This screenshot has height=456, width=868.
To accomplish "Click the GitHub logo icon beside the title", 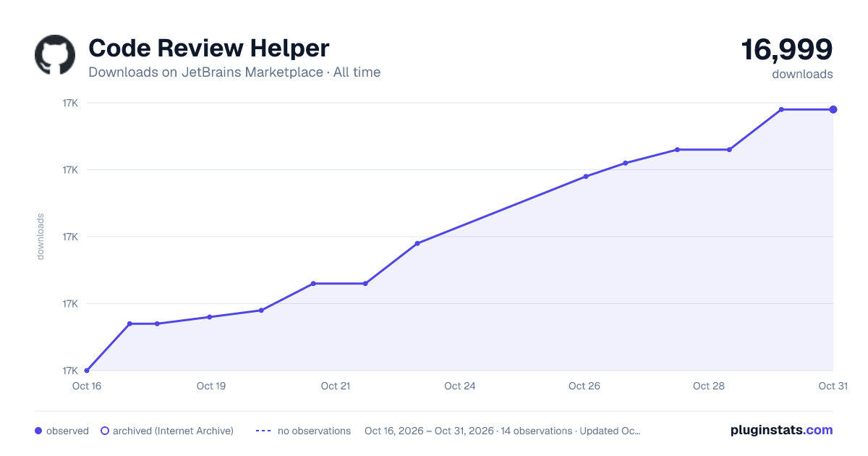I will (55, 54).
